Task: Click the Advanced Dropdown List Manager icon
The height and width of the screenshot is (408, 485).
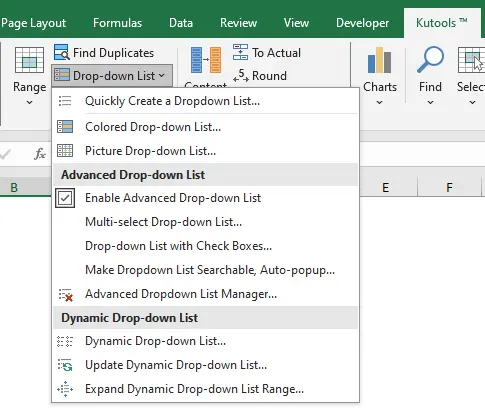Action: (x=66, y=295)
